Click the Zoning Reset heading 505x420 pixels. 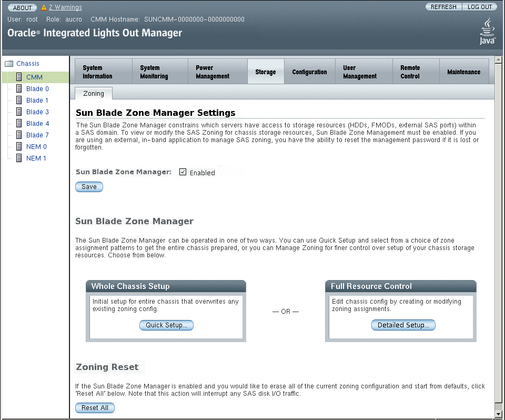click(107, 367)
